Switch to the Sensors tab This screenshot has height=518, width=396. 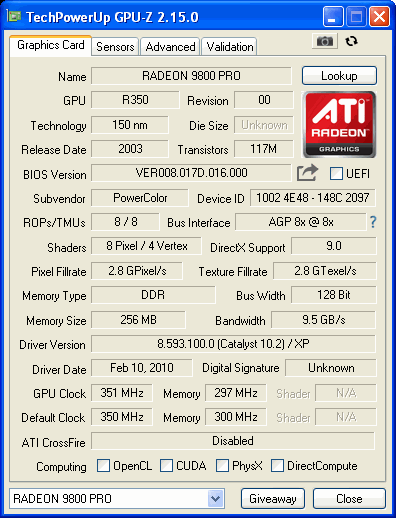click(115, 47)
